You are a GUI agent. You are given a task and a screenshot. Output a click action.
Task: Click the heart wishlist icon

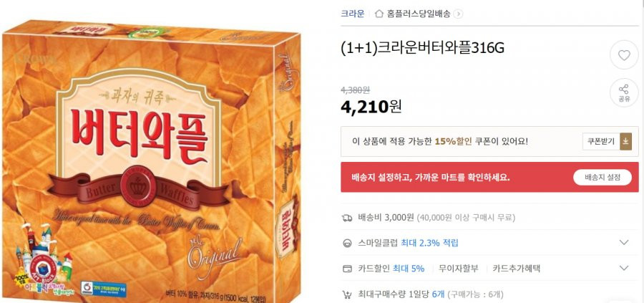tap(624, 55)
